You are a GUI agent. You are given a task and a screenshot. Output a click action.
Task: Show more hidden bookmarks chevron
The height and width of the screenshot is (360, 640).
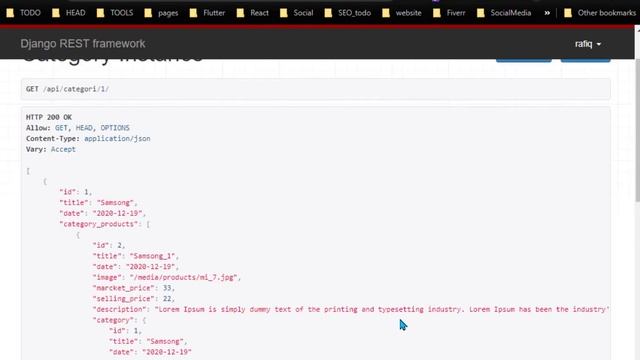pos(547,13)
